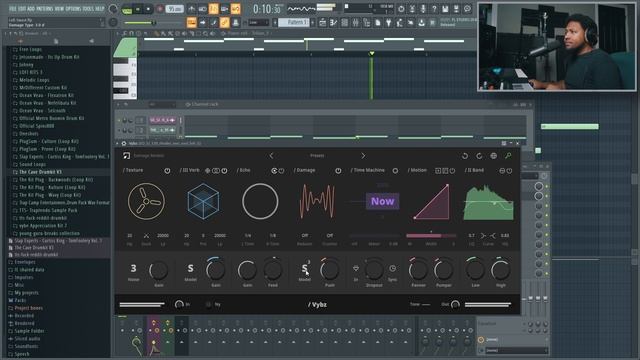The image size is (640, 360).
Task: Toggle the orange link tool in toolbar
Action: (x=224, y=22)
